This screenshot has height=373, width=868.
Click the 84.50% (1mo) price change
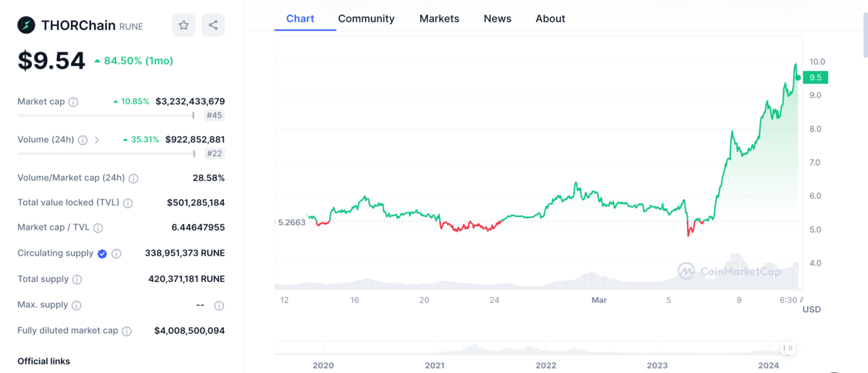134,61
